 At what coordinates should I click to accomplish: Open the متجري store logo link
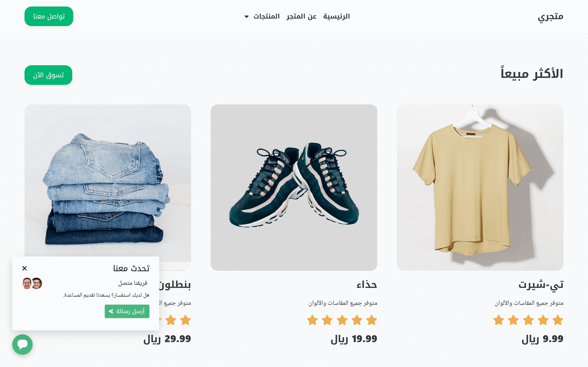(x=550, y=17)
